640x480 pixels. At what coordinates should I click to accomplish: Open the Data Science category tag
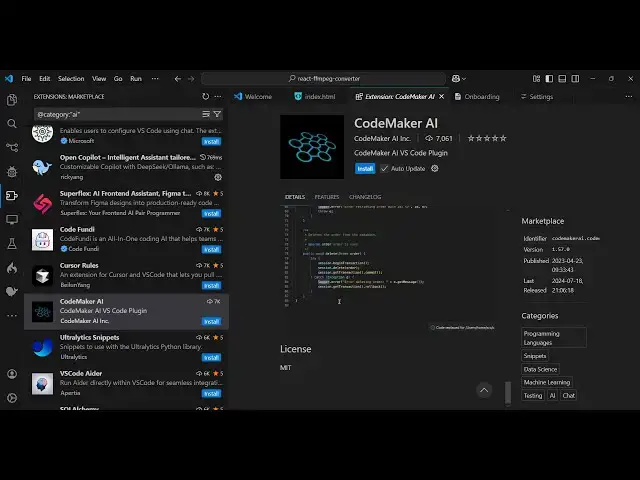coord(540,369)
